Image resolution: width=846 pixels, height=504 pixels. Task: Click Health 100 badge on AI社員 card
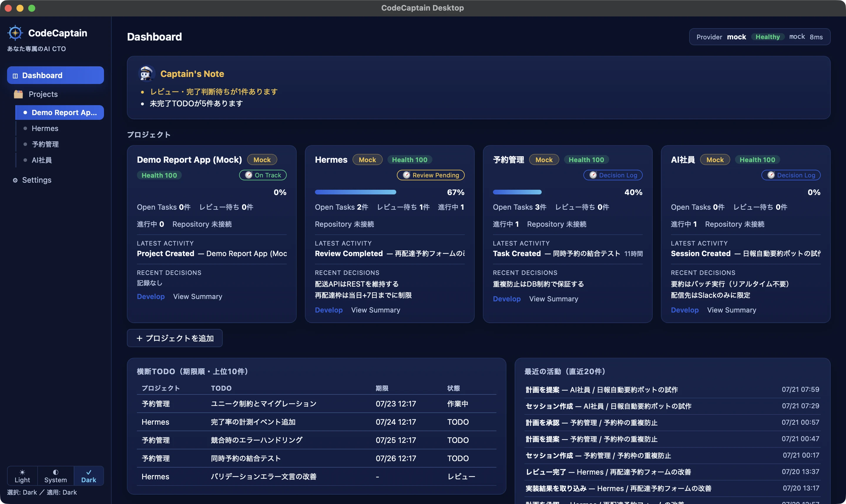757,159
